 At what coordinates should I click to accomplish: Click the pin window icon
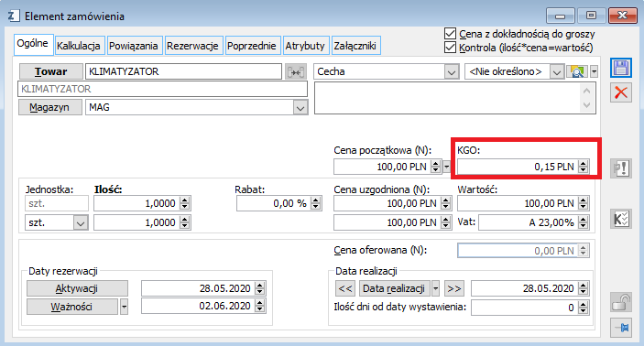click(620, 328)
